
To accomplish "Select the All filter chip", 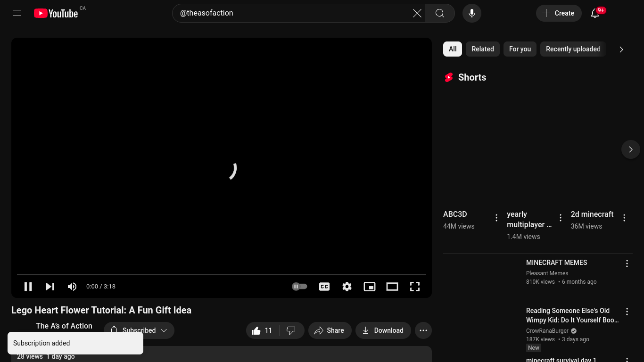I will [453, 49].
